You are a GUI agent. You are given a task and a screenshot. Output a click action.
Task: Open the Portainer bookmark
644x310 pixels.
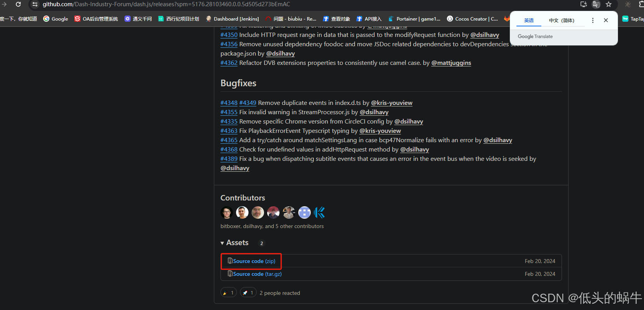coord(414,19)
